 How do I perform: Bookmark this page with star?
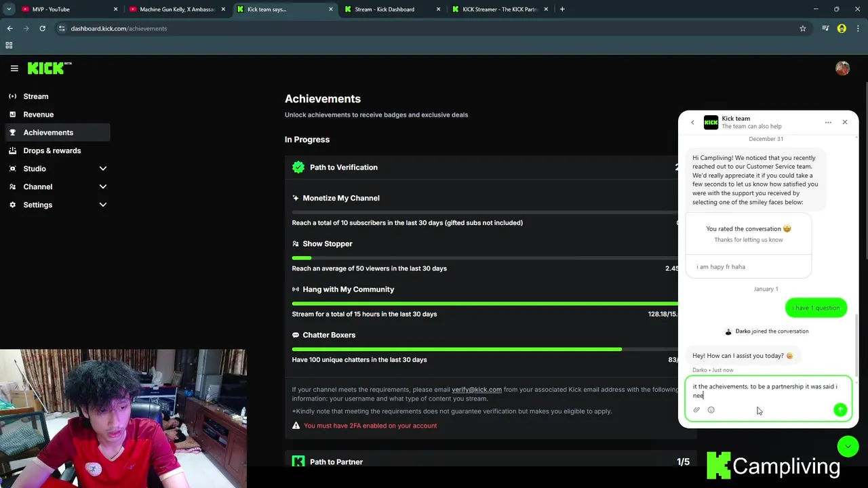click(x=803, y=28)
